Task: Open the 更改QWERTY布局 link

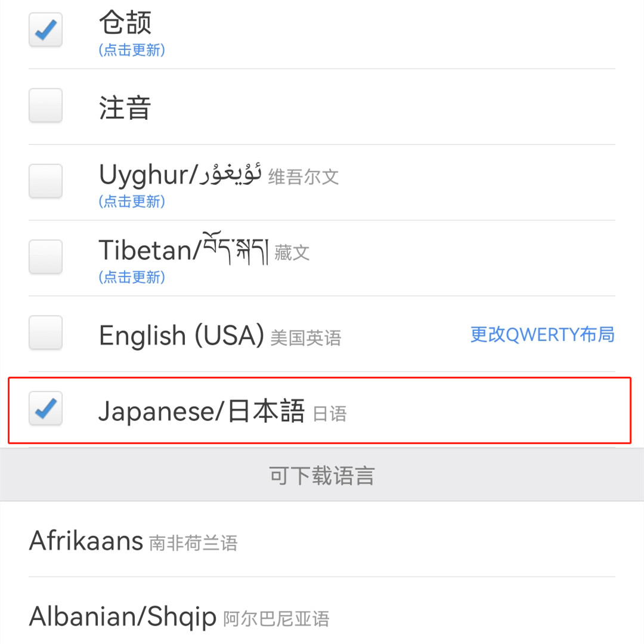Action: (x=542, y=335)
